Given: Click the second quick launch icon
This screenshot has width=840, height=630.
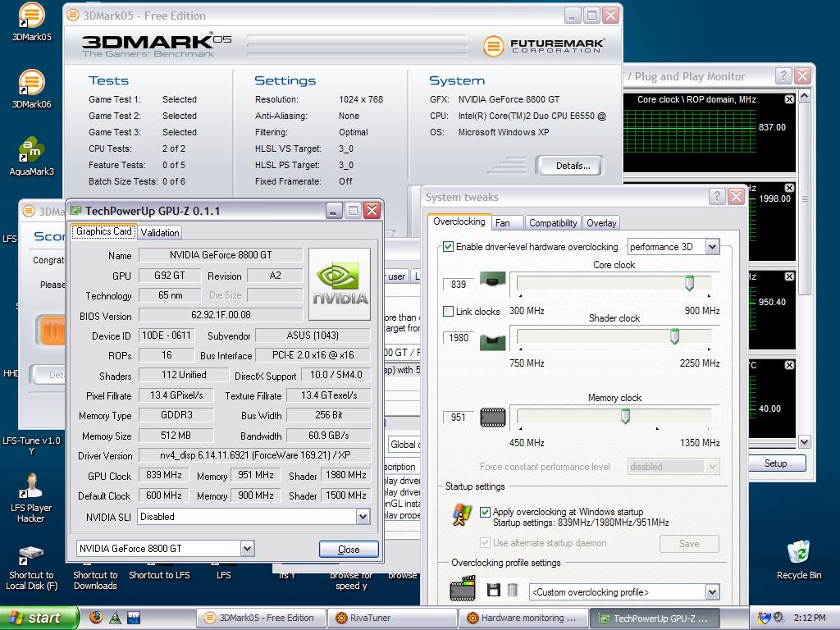Looking at the screenshot, I should click(x=115, y=618).
